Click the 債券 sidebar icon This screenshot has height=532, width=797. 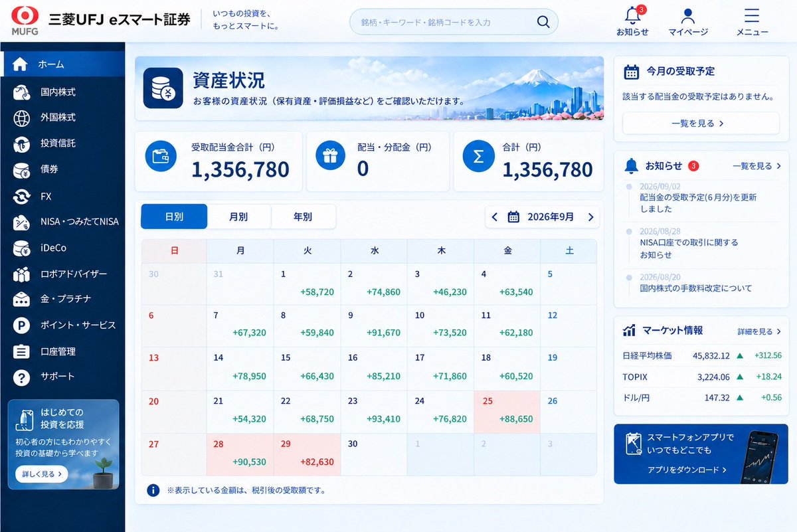coord(21,169)
